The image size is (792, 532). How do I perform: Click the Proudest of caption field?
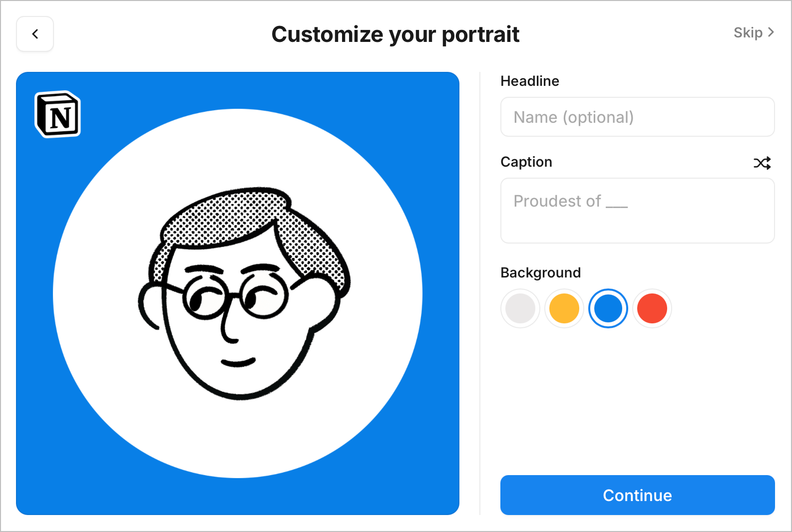point(637,210)
